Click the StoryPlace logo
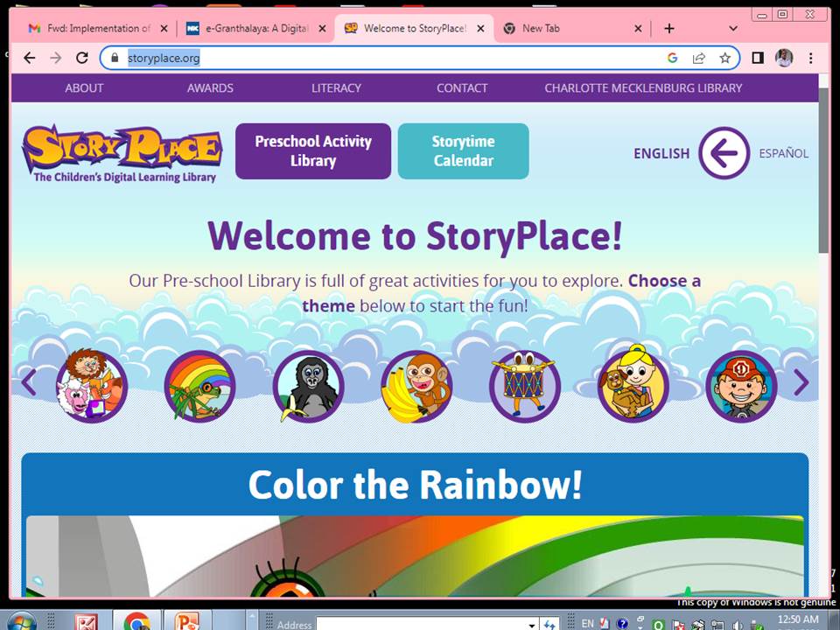This screenshot has height=630, width=840. coord(122,153)
